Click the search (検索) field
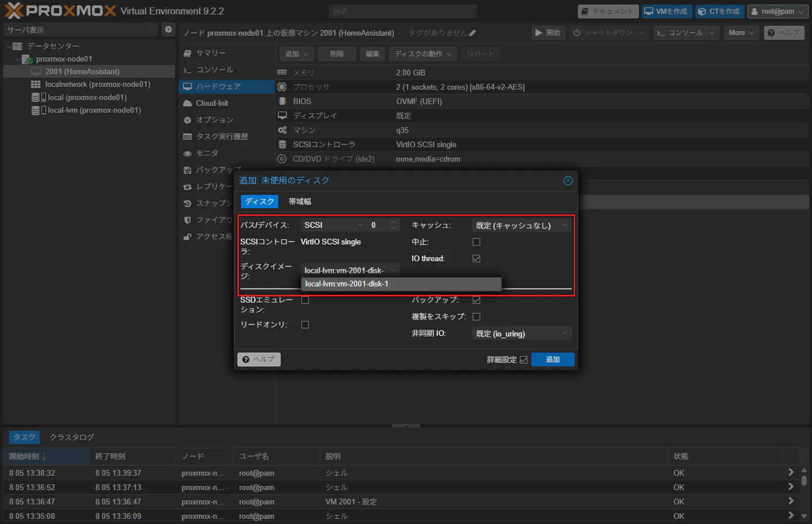Image resolution: width=812 pixels, height=524 pixels. coord(403,12)
